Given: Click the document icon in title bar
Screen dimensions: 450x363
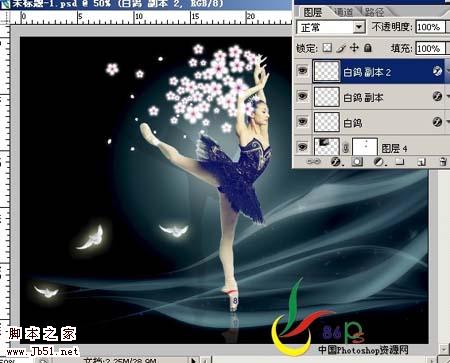Looking at the screenshot, I should pyautogui.click(x=5, y=4).
